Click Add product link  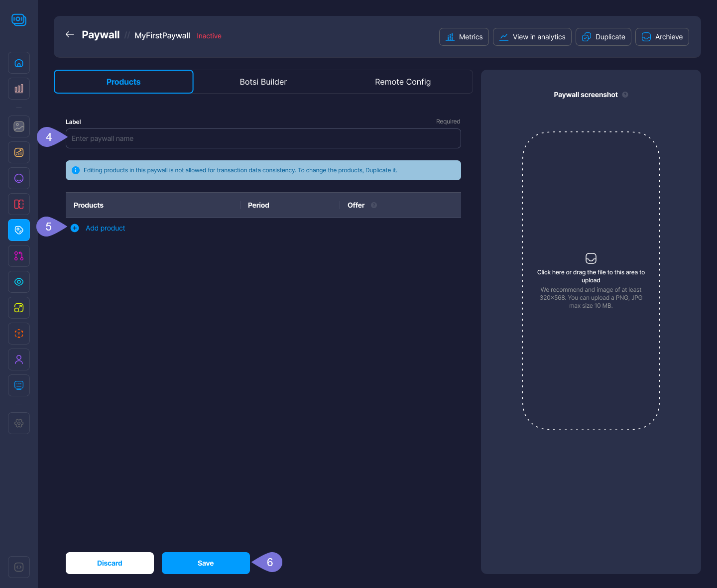[x=105, y=228]
